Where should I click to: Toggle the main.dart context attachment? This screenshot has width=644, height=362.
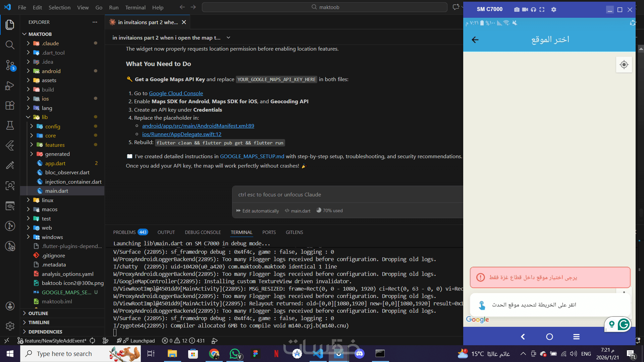click(298, 211)
